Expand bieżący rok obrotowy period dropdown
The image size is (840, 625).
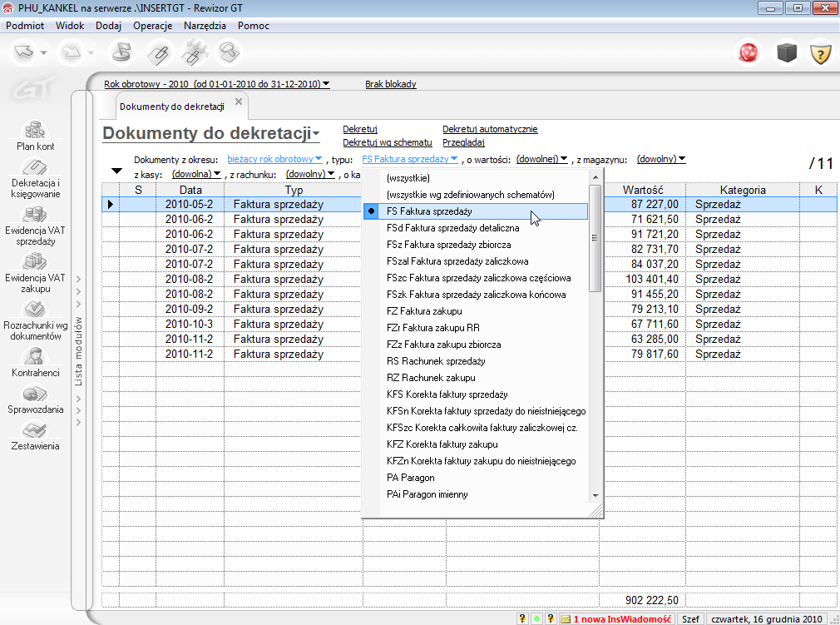[x=274, y=159]
